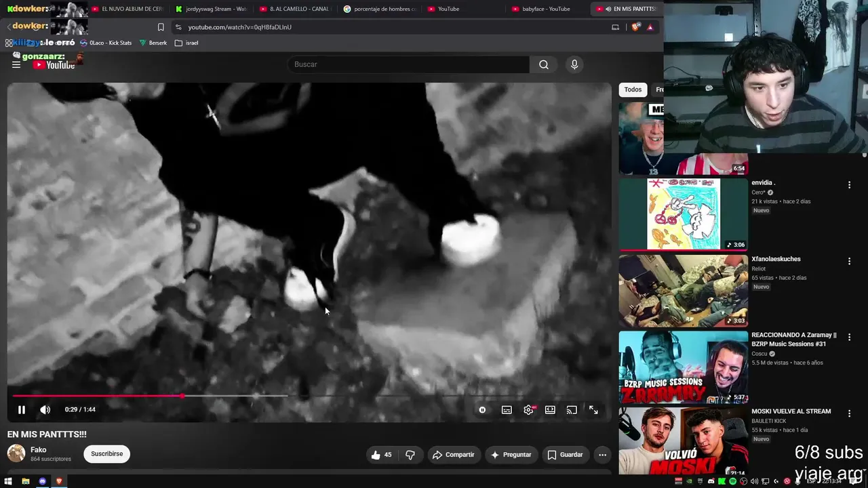Open the Berserk bookmark
868x488 pixels.
pyautogui.click(x=153, y=43)
